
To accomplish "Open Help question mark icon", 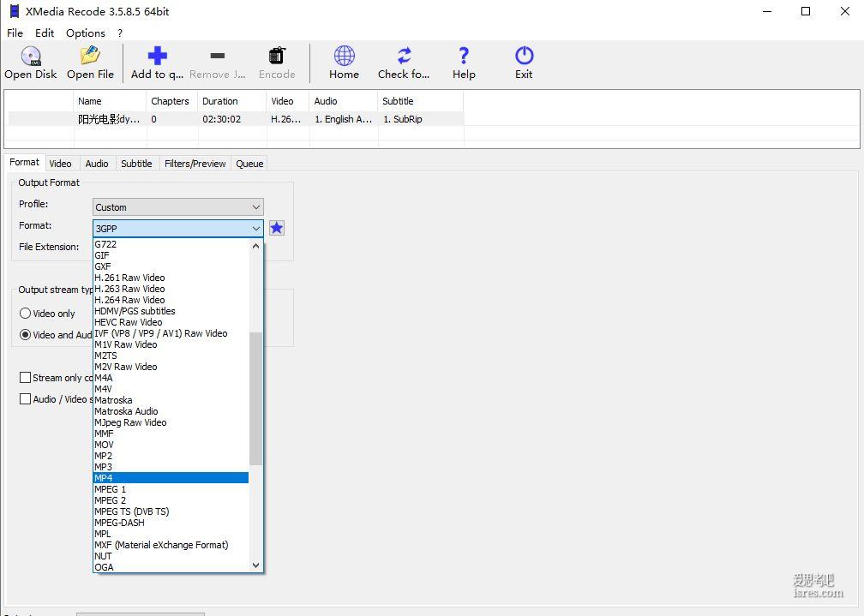I will (464, 56).
